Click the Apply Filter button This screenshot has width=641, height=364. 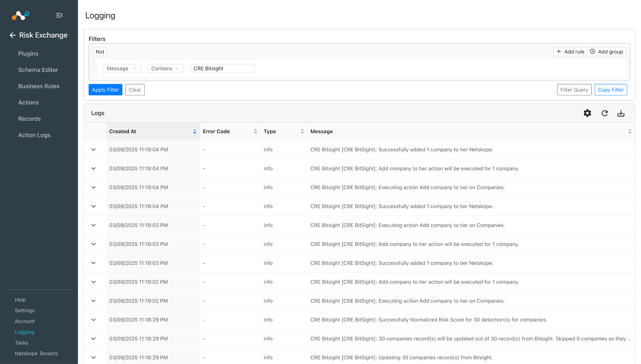coord(105,90)
